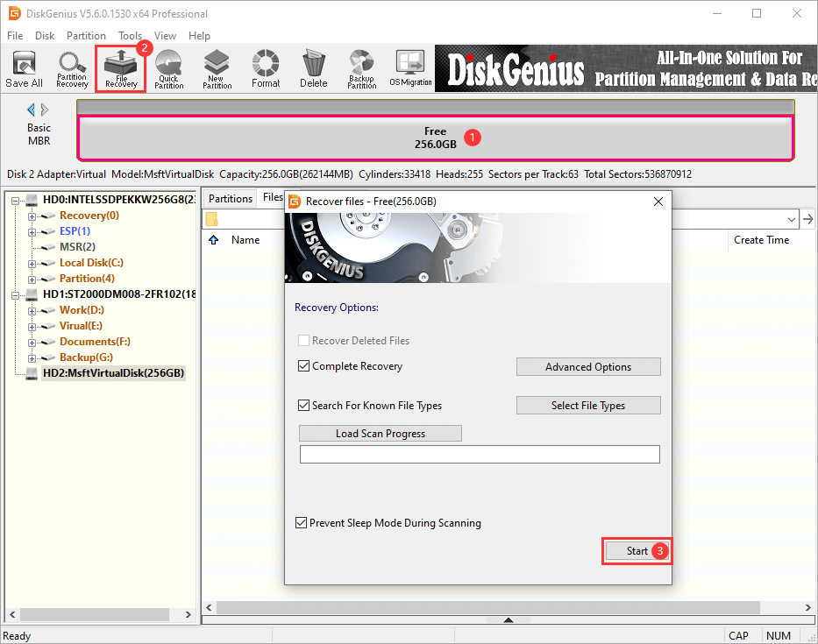The image size is (818, 644).
Task: Click the Name column header
Action: [x=245, y=240]
